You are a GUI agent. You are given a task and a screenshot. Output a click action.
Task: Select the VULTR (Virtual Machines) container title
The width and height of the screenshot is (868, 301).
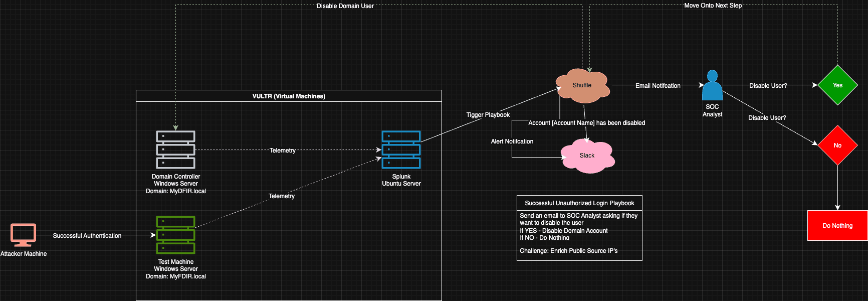(x=289, y=96)
